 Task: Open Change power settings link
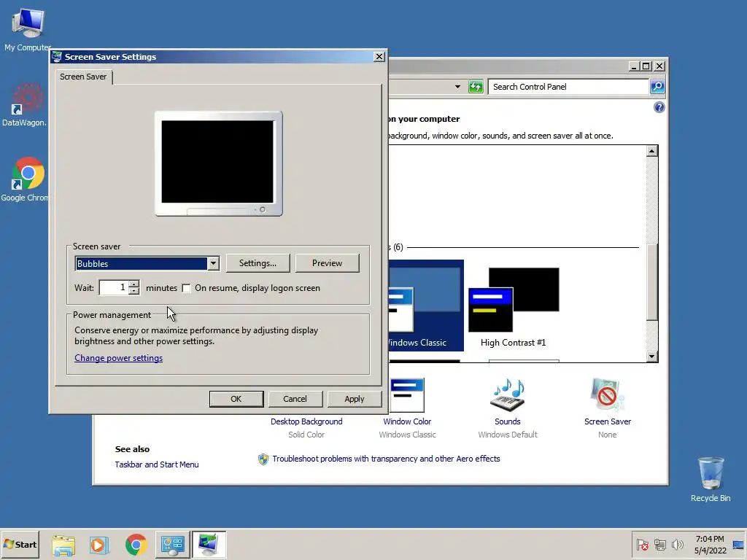pyautogui.click(x=119, y=358)
